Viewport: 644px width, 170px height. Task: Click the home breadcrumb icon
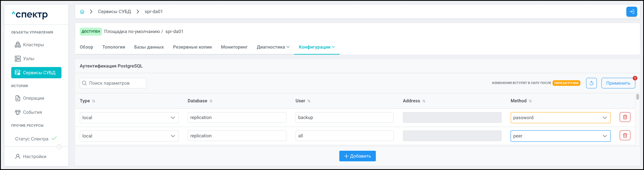(x=82, y=12)
